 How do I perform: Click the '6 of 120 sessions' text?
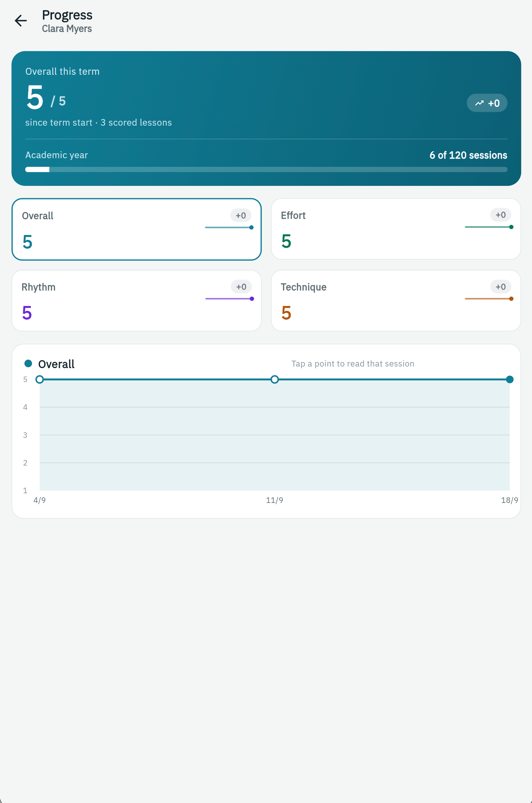pyautogui.click(x=468, y=155)
